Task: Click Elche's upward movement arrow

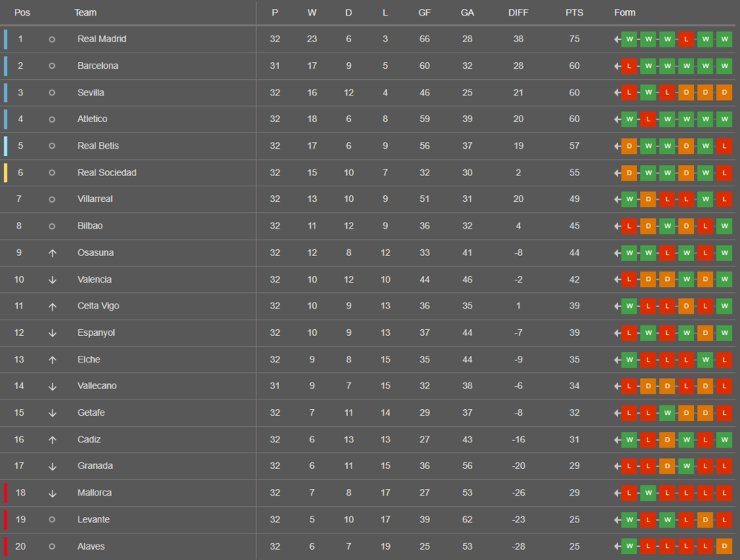Action: coord(52,360)
